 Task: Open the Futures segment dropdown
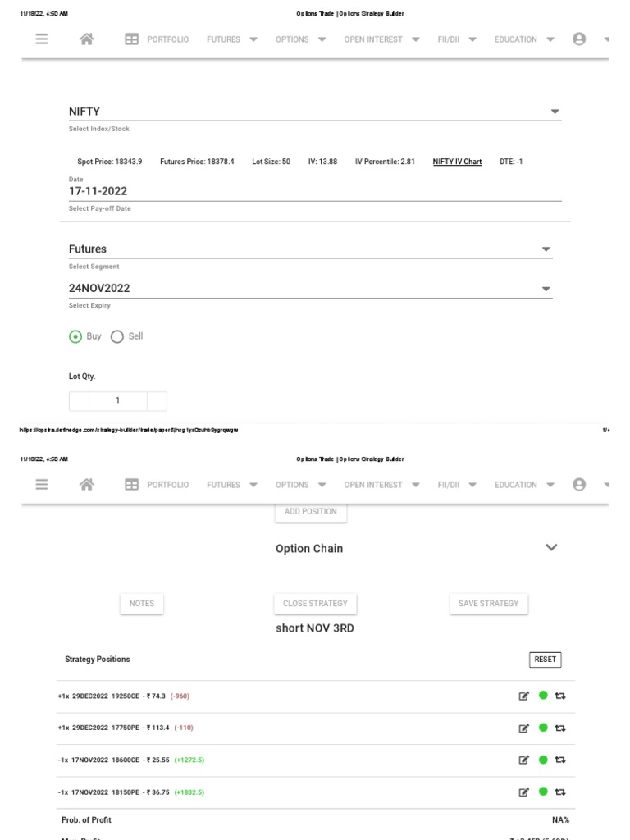point(546,249)
